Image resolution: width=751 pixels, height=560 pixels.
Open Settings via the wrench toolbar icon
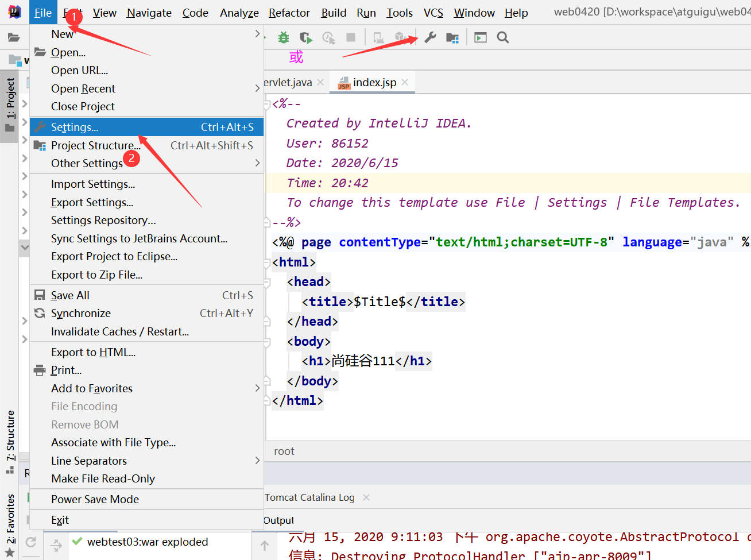point(430,37)
